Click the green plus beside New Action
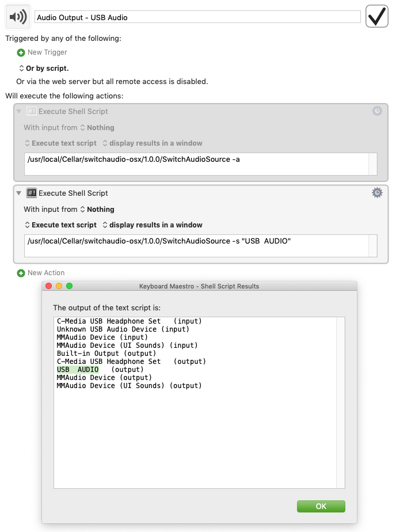 [21, 273]
